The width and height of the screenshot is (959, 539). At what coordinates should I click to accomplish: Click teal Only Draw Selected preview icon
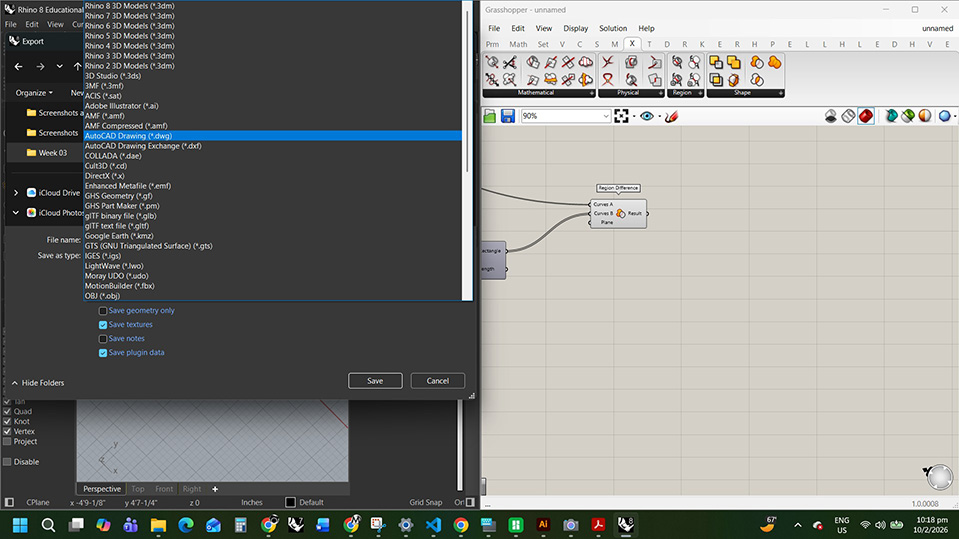point(891,116)
